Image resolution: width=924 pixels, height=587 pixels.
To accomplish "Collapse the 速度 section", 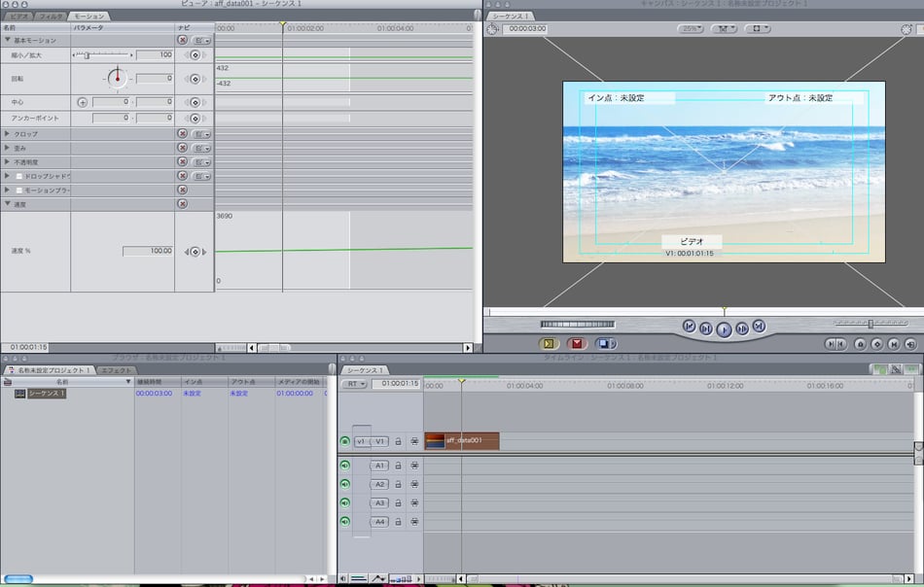I will [x=8, y=204].
